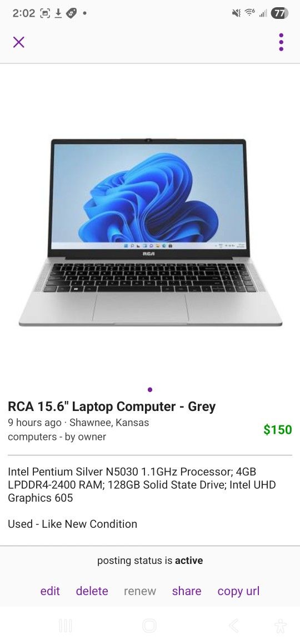This screenshot has width=300, height=644.
Task: Go back using Android back arrow
Action: [233, 626]
